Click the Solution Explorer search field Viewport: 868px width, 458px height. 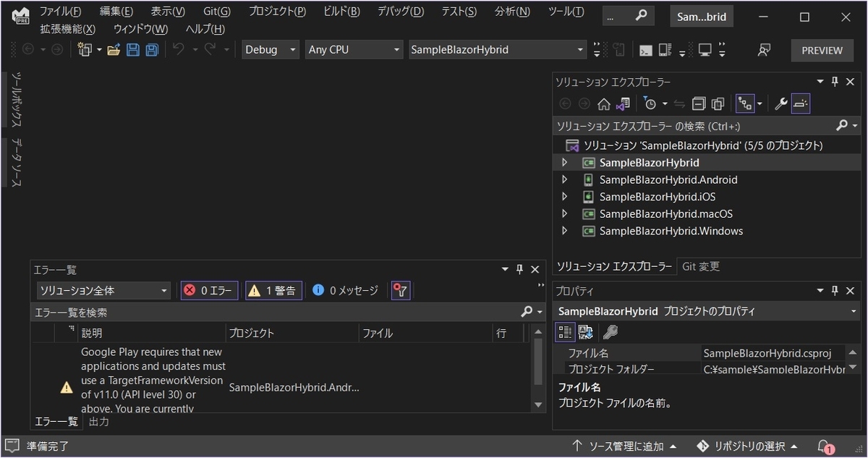693,125
